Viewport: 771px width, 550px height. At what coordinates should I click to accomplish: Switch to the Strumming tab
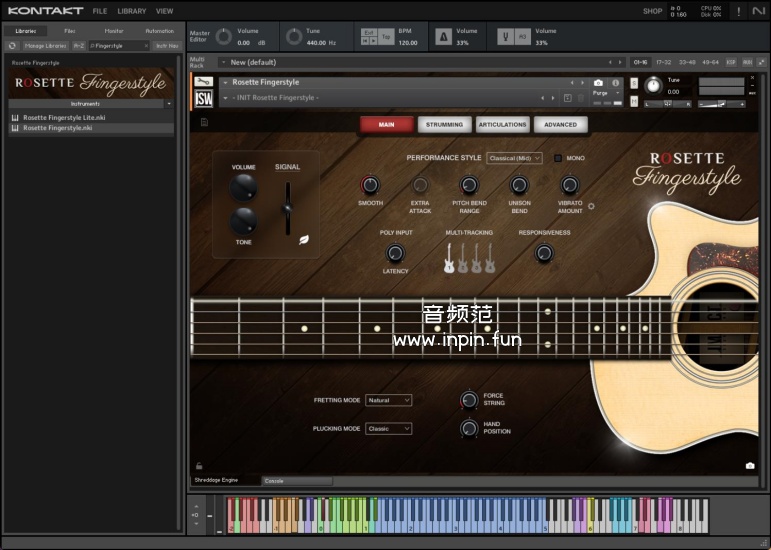pyautogui.click(x=444, y=125)
